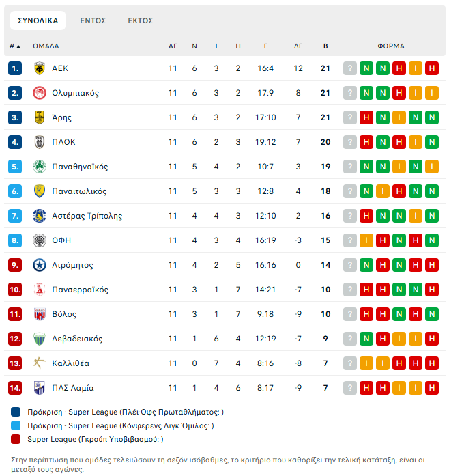Viewport: 449px width, 476px height.
Task: Click the Άρης club crest
Action: tap(39, 117)
